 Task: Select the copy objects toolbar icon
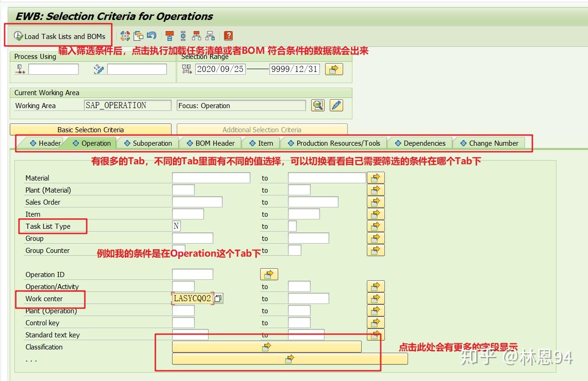coord(138,36)
